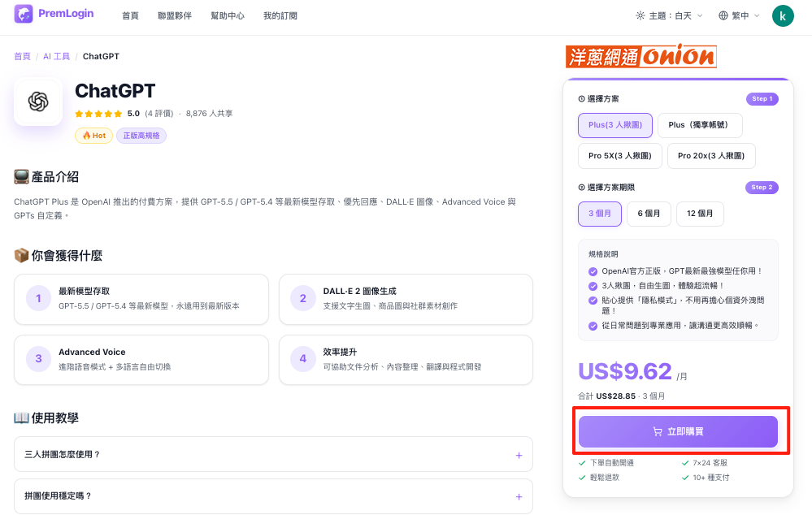Click the (4 評價) reviews text
The image size is (812, 515).
pos(159,114)
